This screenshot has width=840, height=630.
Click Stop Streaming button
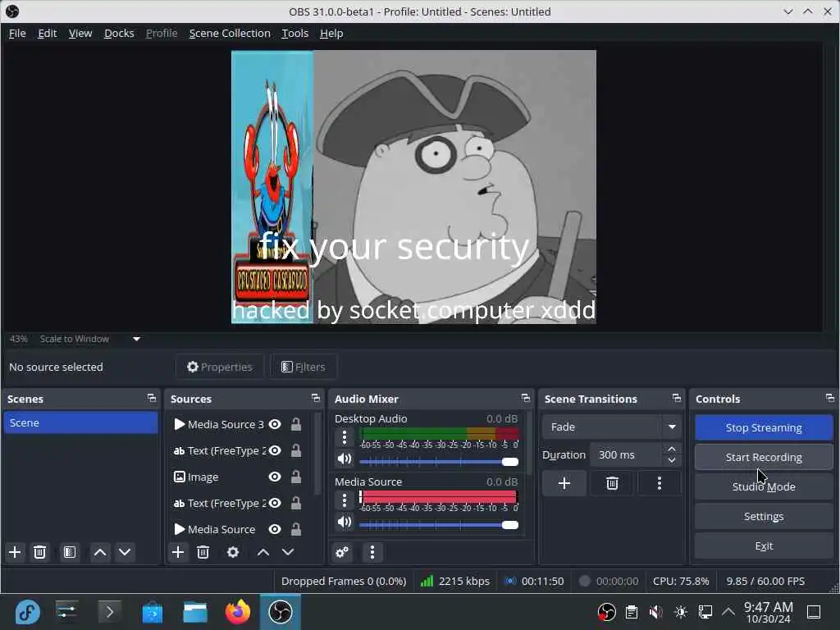(x=764, y=427)
